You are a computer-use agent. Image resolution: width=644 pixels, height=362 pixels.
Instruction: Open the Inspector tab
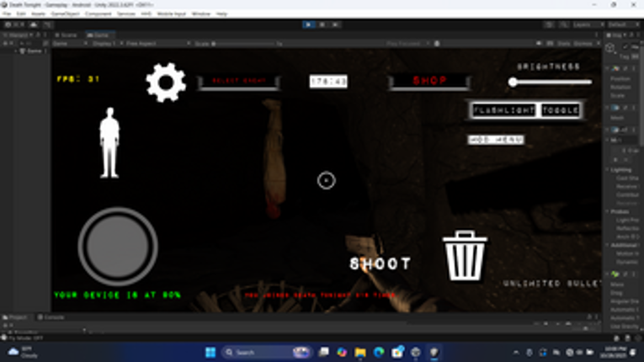click(x=617, y=35)
